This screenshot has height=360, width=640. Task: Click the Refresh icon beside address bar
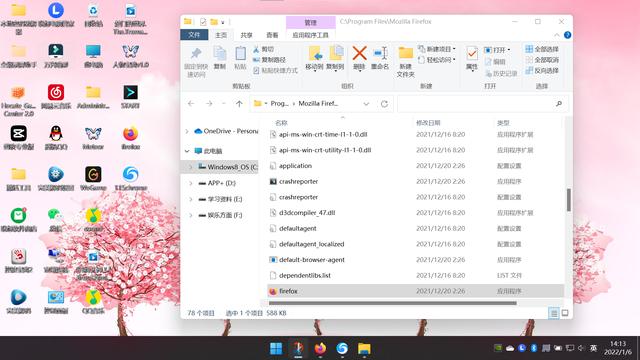click(x=384, y=104)
